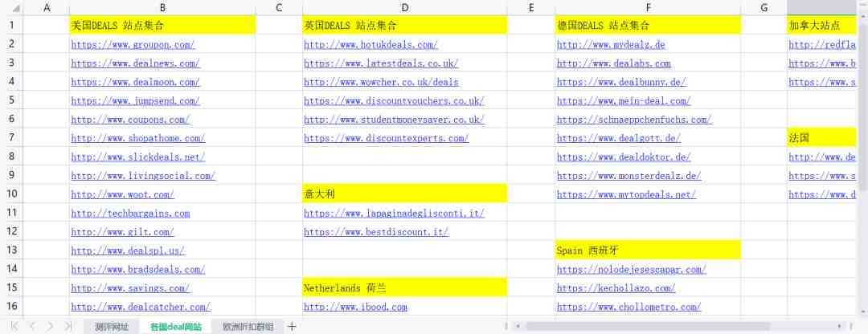Select the Spain 西班牙 cell
This screenshot has height=334, width=868.
[648, 250]
